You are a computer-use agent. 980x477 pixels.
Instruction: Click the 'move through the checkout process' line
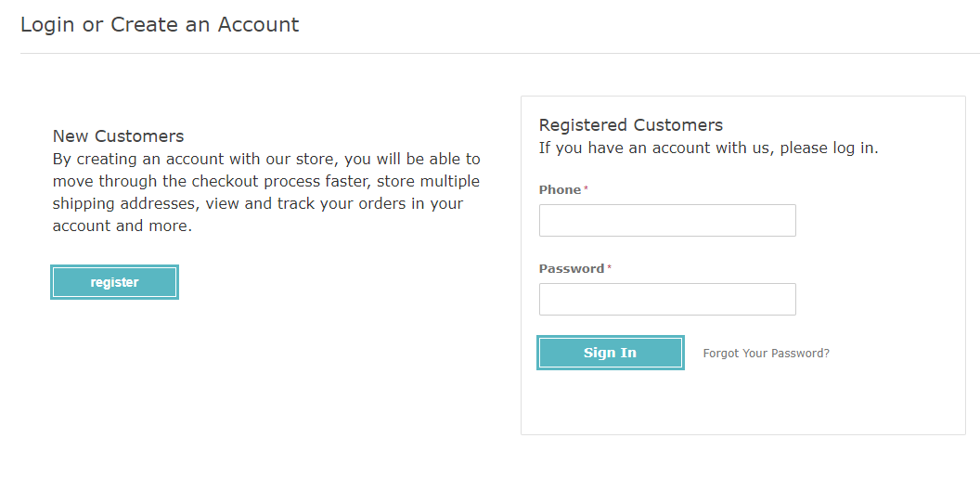[266, 181]
